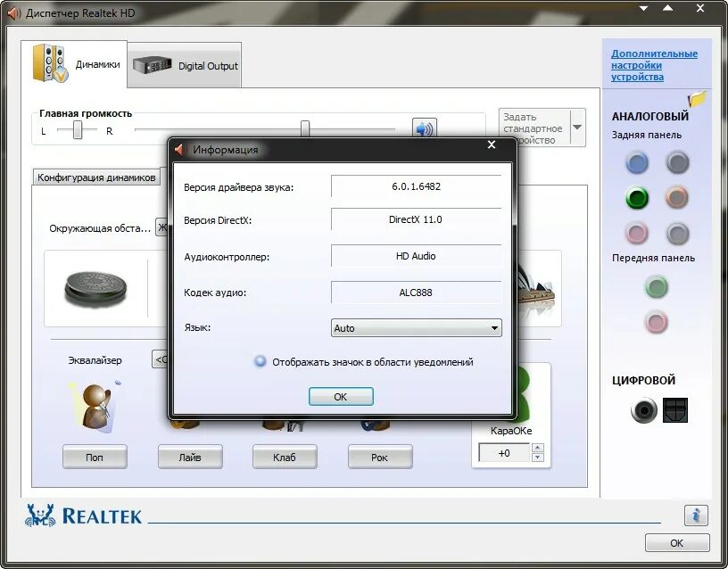Image resolution: width=728 pixels, height=569 pixels.
Task: Click the digital coaxial output connector icon
Action: pyautogui.click(x=644, y=410)
